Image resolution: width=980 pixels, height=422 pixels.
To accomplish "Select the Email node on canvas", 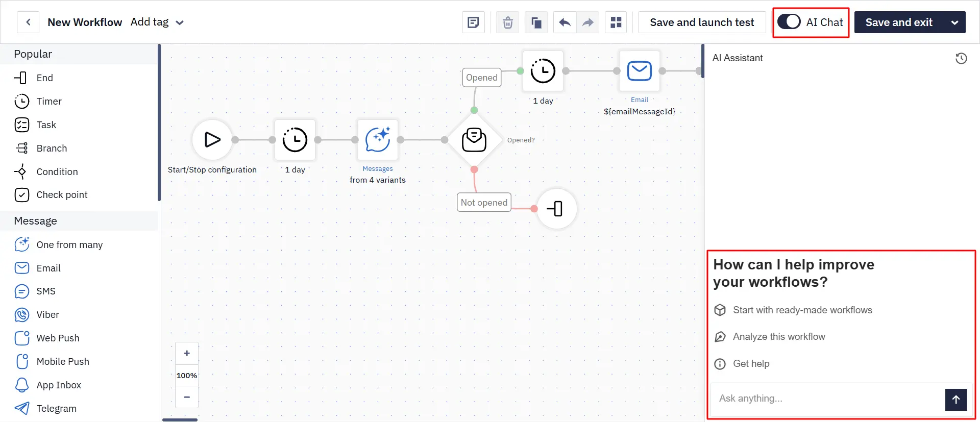I will tap(640, 71).
